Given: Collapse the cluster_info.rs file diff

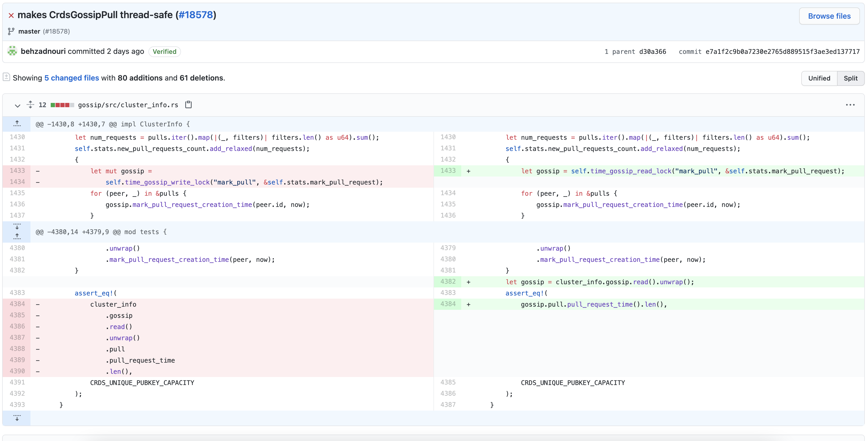Looking at the screenshot, I should point(18,105).
